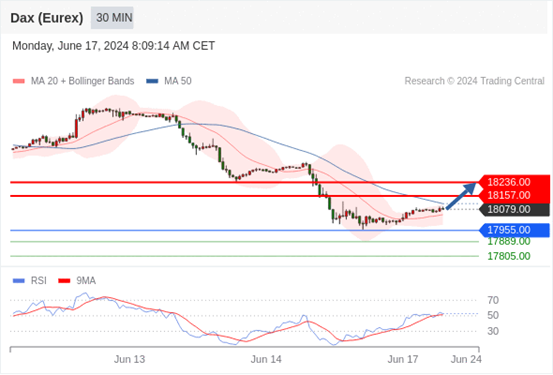Click the Jun 13 date axis label
The height and width of the screenshot is (375, 553).
[129, 359]
